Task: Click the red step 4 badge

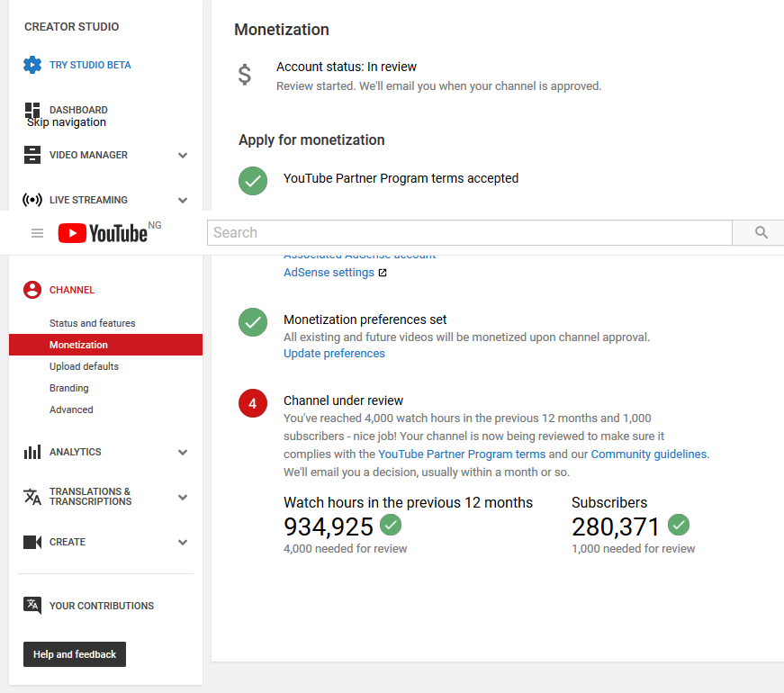Action: pyautogui.click(x=253, y=403)
